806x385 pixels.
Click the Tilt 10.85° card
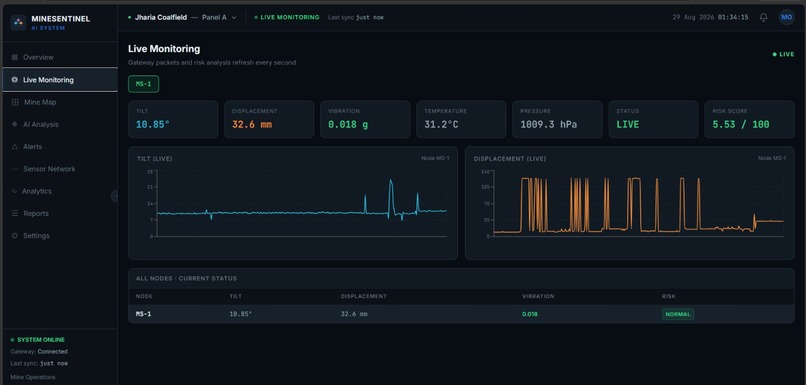(x=173, y=119)
